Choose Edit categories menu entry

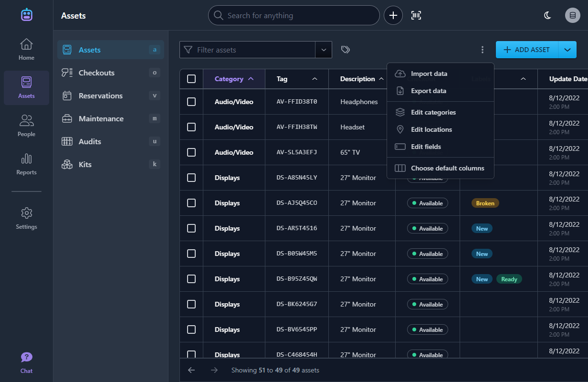tap(440, 112)
